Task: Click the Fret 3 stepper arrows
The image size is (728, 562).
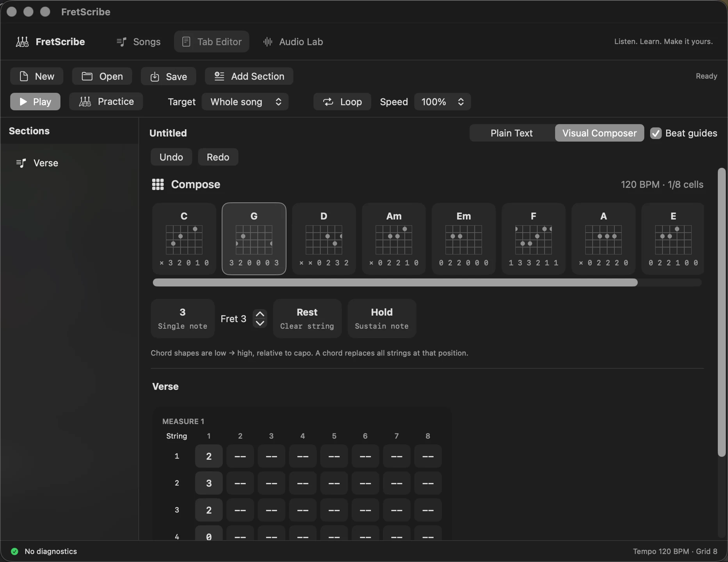Action: point(260,319)
